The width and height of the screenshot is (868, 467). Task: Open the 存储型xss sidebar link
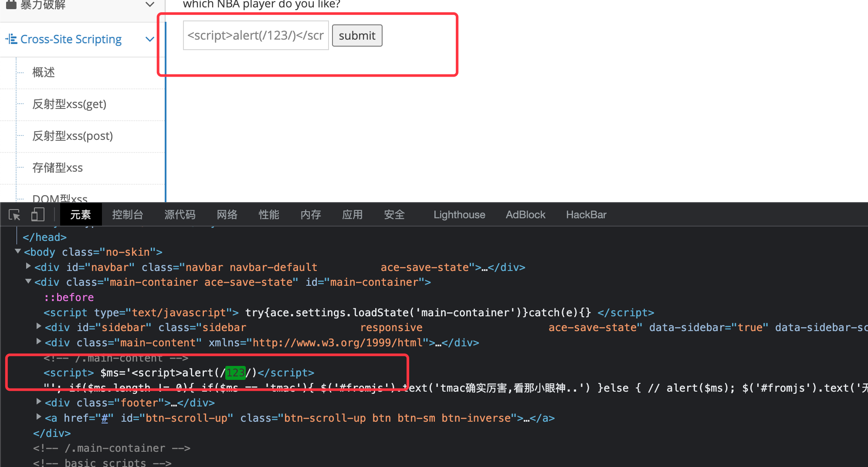point(58,168)
